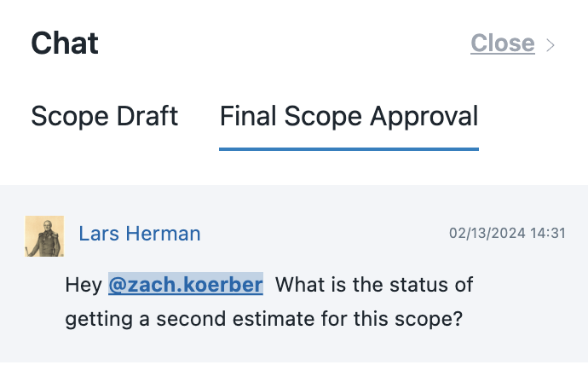Click the right chevron icon beside Close
Screen dimensions: 588x365
[551, 45]
